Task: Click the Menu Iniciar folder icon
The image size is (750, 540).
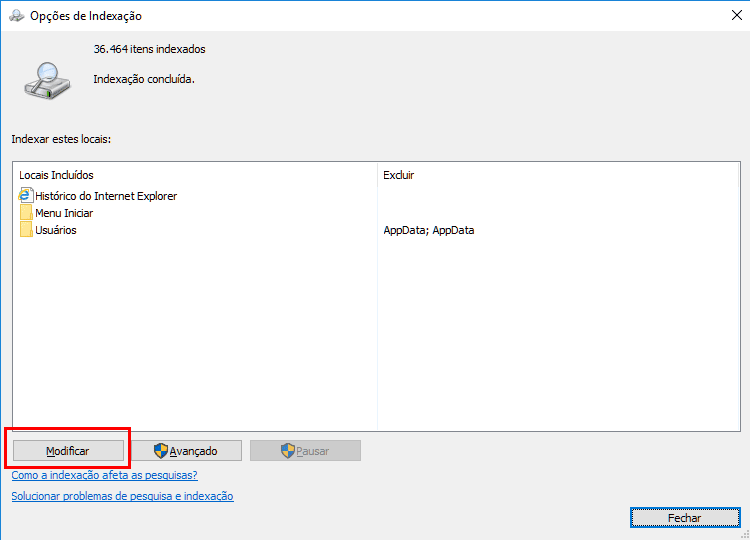Action: click(x=26, y=212)
